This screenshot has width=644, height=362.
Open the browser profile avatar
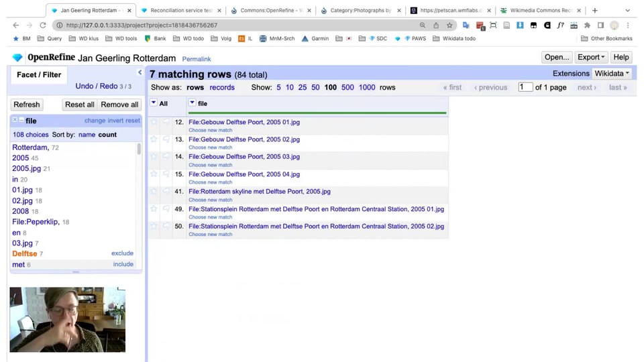point(614,25)
